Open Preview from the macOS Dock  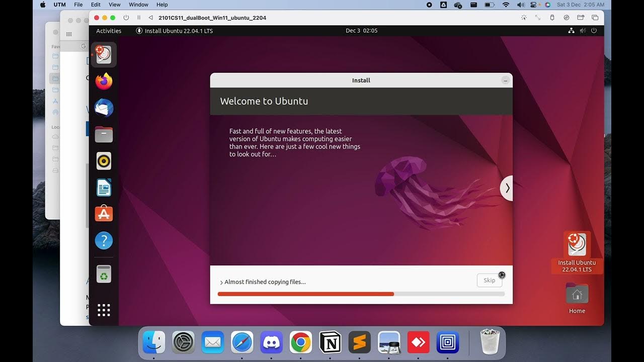pyautogui.click(x=389, y=342)
